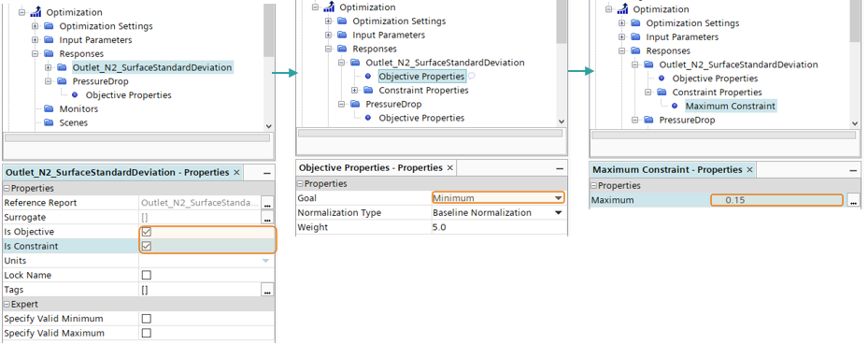Enable the Lock Name checkbox
The width and height of the screenshot is (868, 344).
(147, 276)
